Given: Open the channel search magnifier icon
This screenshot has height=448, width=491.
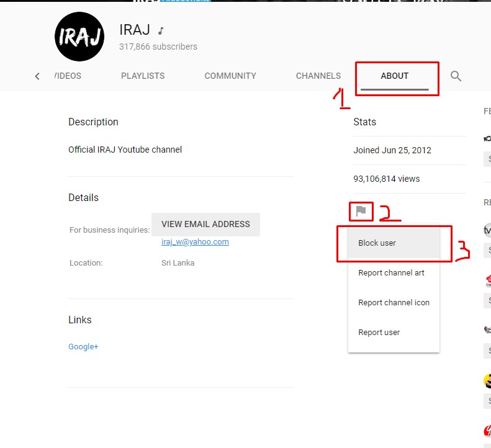Looking at the screenshot, I should click(456, 76).
